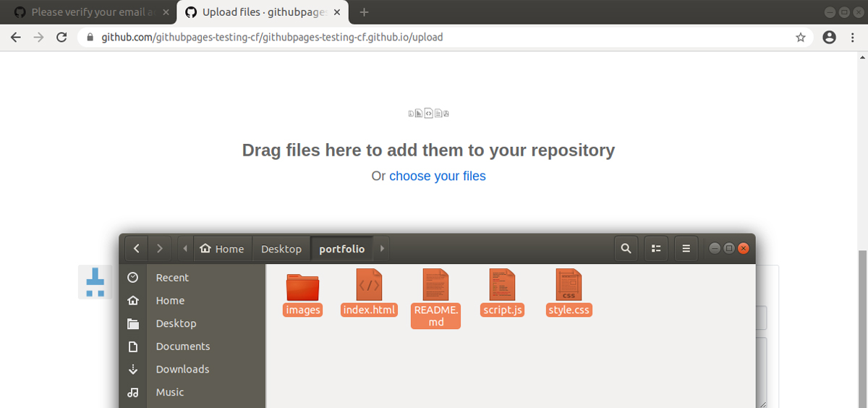
Task: Close the 'Upload files' tab
Action: point(337,12)
